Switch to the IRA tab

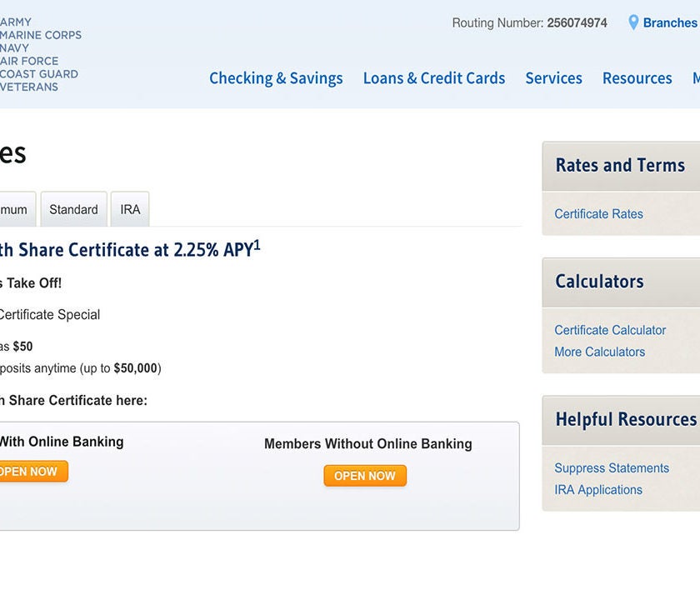(x=130, y=209)
